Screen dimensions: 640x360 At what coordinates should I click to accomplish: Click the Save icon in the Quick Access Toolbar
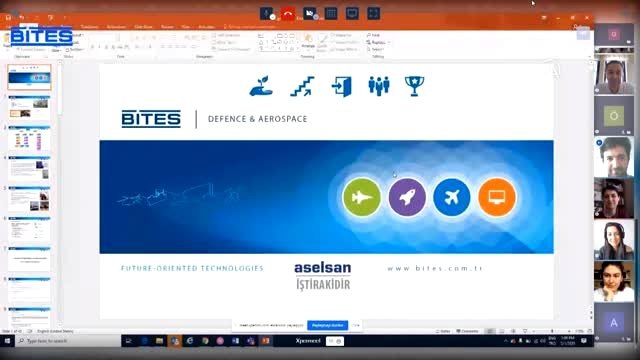click(x=8, y=18)
